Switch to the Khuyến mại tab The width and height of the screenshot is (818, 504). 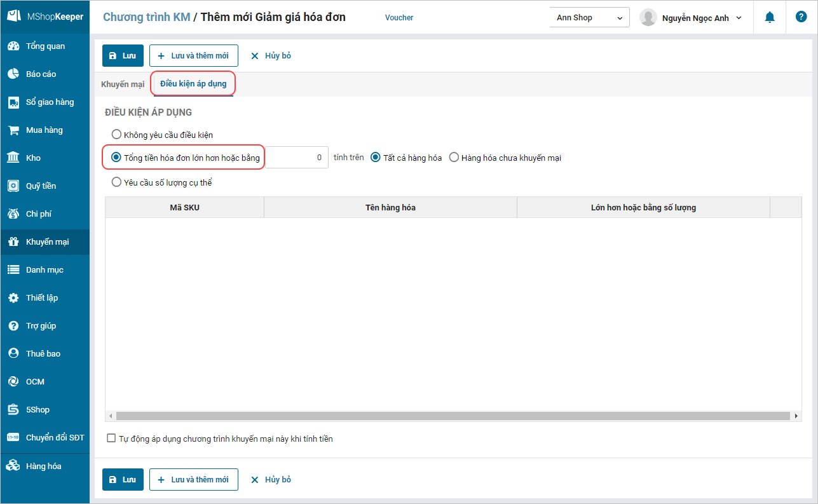123,85
